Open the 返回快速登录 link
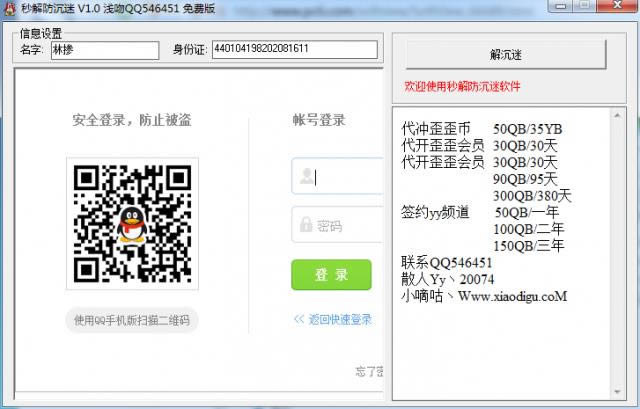The width and height of the screenshot is (640, 409). click(332, 319)
